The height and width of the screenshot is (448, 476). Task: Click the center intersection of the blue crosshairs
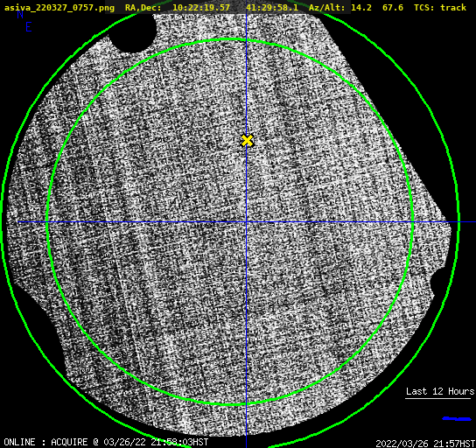click(246, 222)
